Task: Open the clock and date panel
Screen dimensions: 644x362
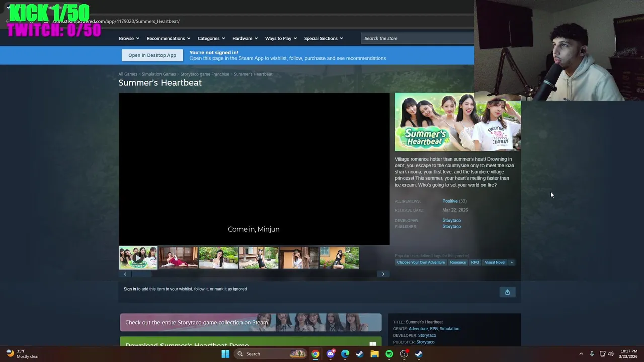Action: coord(629,354)
